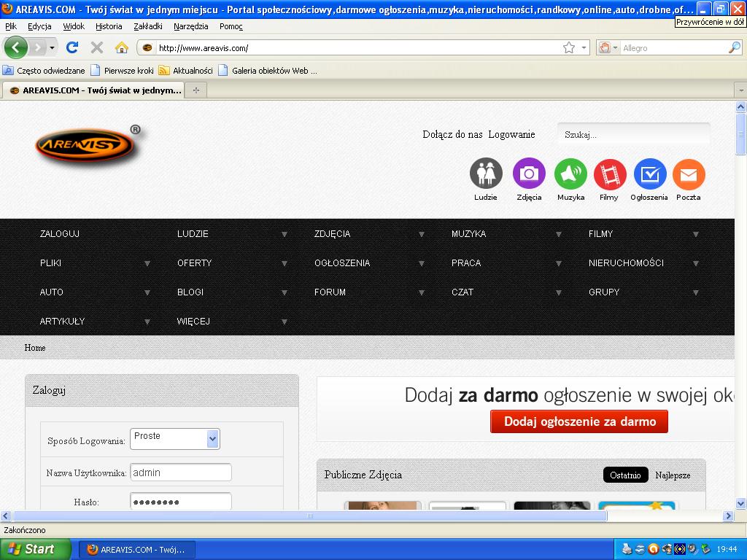
Task: Click the Hasło password field
Action: [x=181, y=501]
